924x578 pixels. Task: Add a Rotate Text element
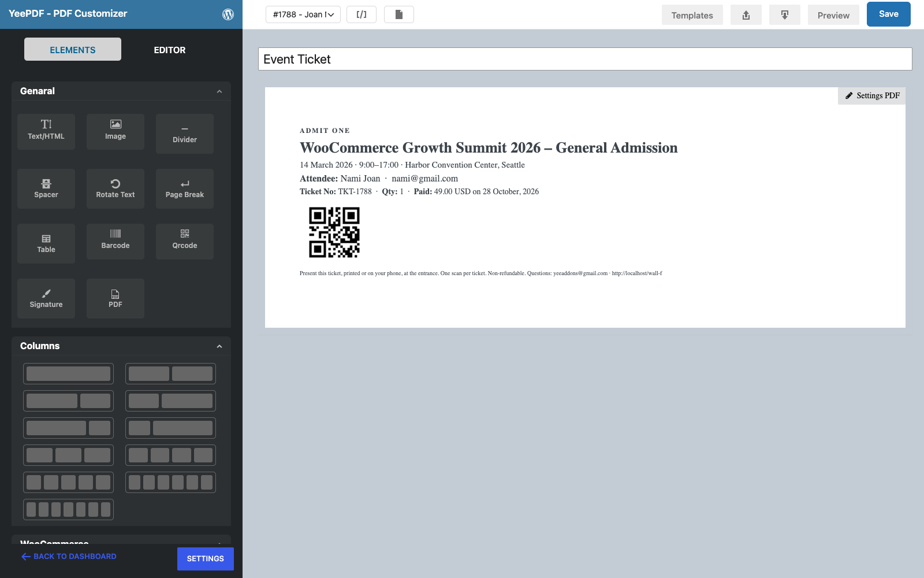(115, 188)
